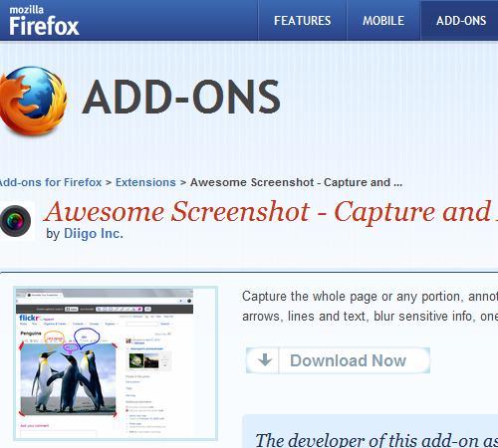Image resolution: width=498 pixels, height=448 pixels.
Task: Click the description text "Capture the whole page"
Action: [310, 297]
